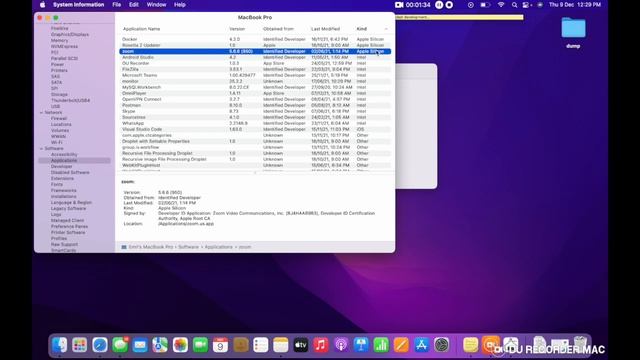Open Wi-Fi status menu
Screen dimensions: 640x360
click(x=501, y=5)
